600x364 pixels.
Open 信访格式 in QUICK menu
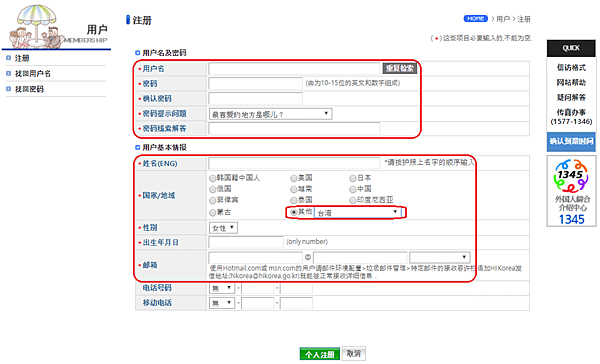[571, 68]
